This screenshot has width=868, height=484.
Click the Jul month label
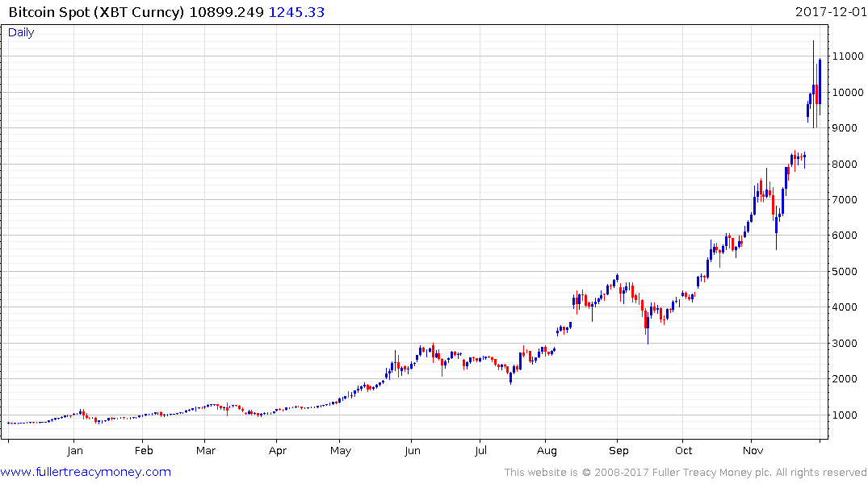[480, 451]
